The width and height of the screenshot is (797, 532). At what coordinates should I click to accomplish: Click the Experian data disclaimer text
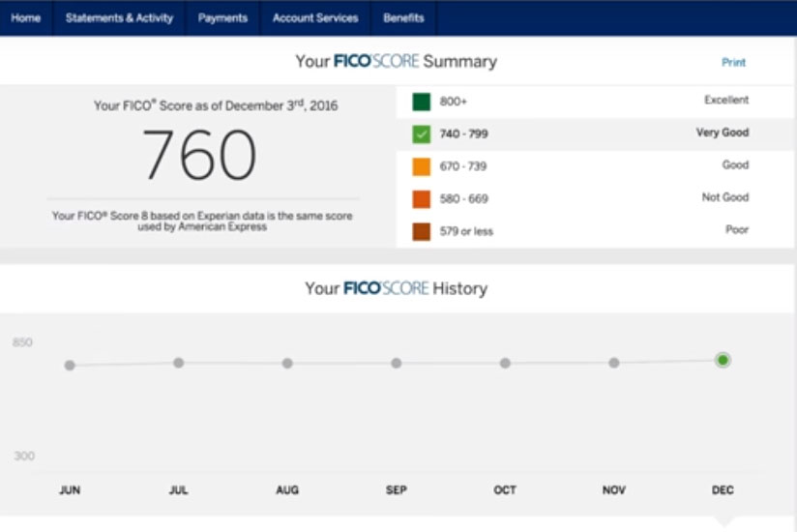pyautogui.click(x=202, y=222)
